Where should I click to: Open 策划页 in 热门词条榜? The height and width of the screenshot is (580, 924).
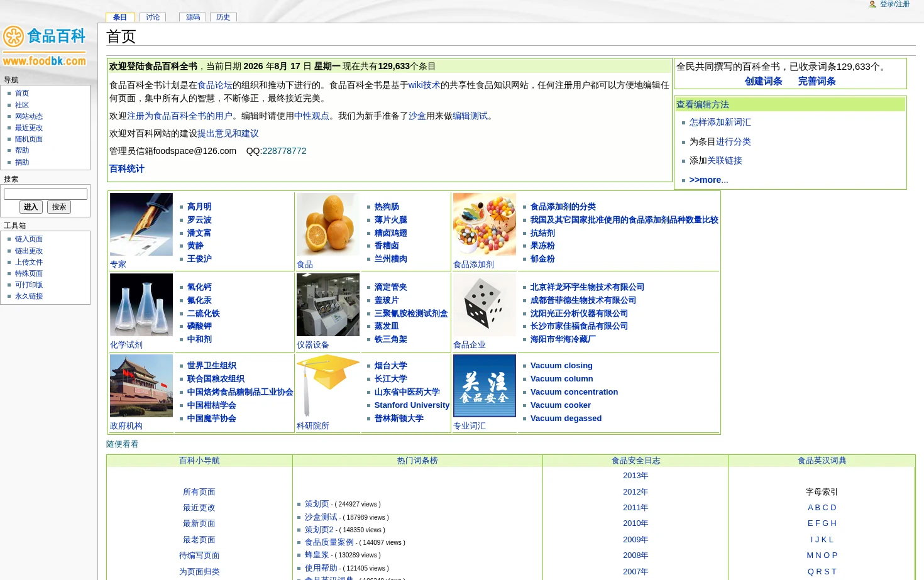(x=317, y=503)
